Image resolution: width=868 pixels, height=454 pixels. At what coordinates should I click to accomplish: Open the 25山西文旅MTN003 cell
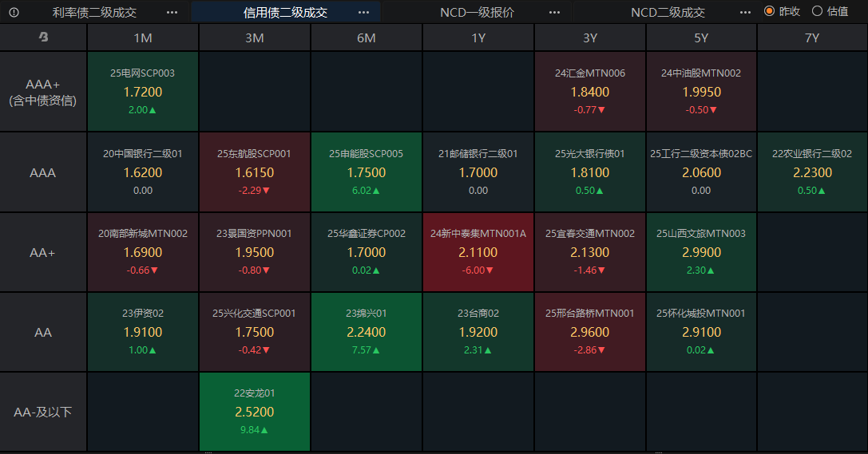701,252
